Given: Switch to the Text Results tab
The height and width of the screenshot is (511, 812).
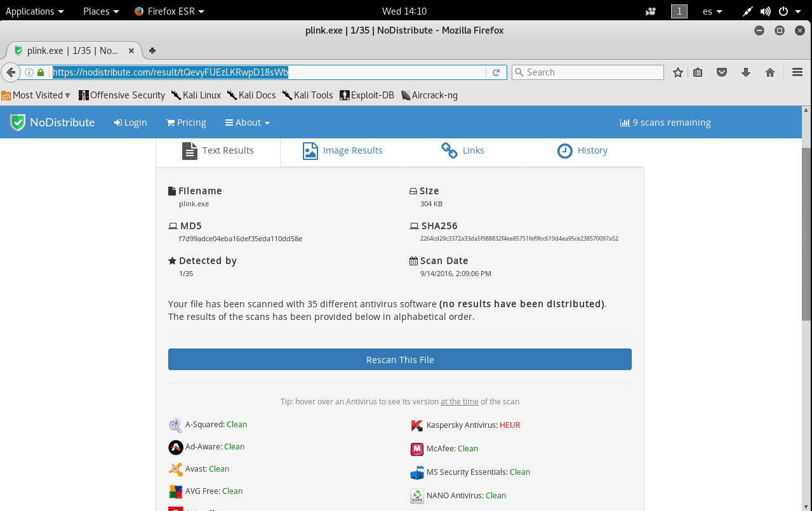Looking at the screenshot, I should 218,150.
